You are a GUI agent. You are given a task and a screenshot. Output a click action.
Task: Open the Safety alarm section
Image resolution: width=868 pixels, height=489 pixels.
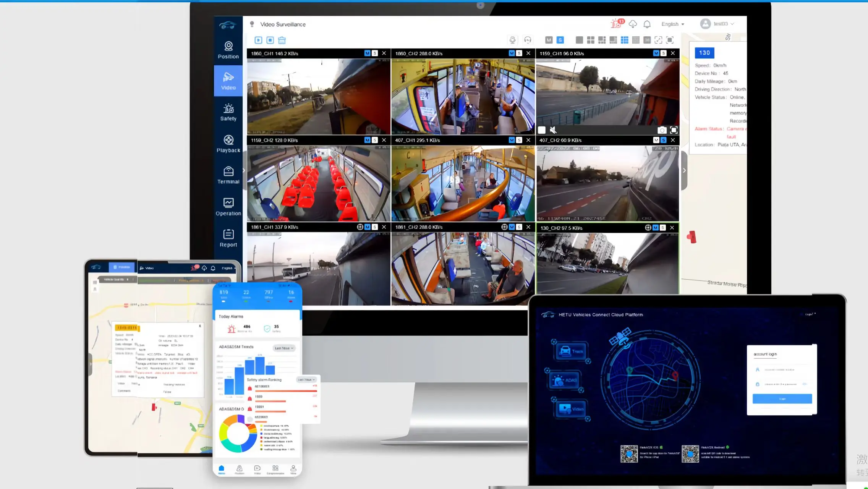click(228, 112)
